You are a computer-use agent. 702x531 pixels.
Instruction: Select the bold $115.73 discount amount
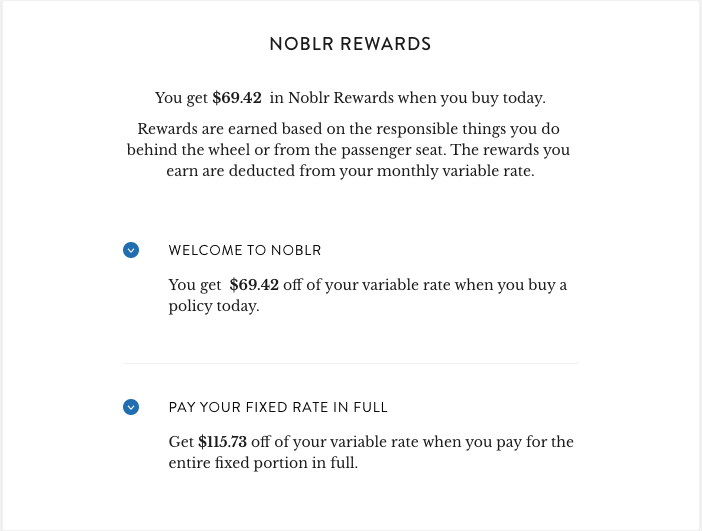pyautogui.click(x=222, y=442)
